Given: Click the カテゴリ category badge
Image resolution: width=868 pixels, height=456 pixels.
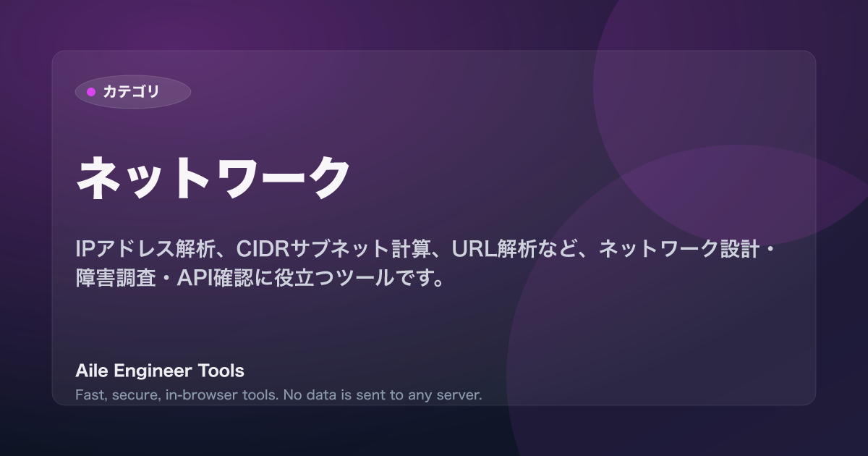Looking at the screenshot, I should tap(133, 92).
